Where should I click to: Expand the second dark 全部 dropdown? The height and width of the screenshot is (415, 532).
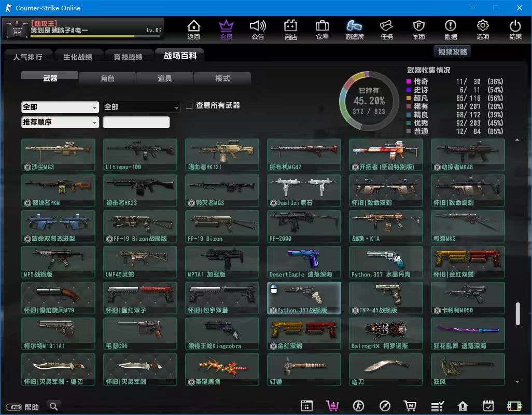pos(142,107)
